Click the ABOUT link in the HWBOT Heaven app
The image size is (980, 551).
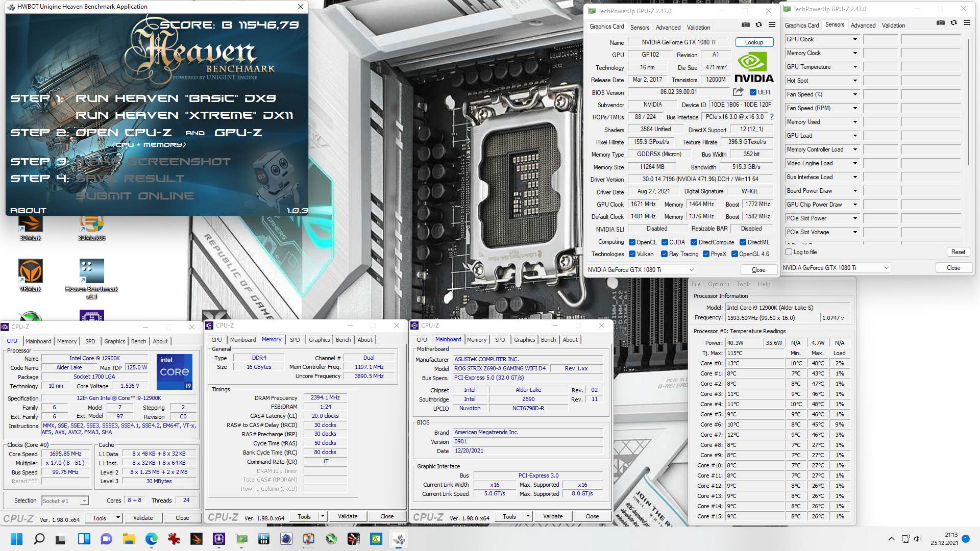tap(28, 211)
